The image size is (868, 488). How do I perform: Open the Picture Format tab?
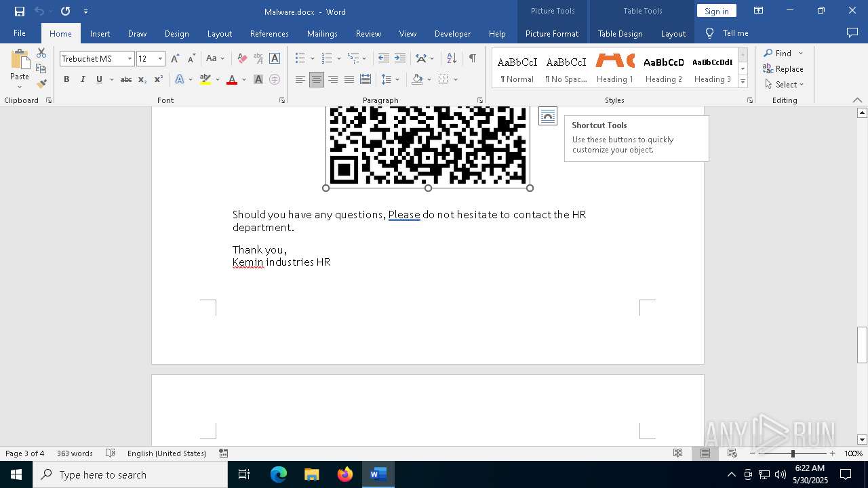(552, 33)
